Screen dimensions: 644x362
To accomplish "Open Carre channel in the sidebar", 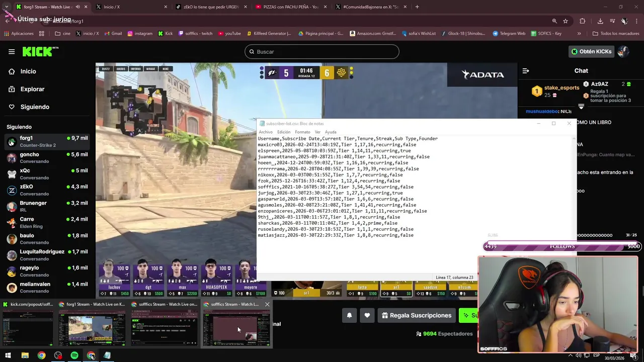I will (x=47, y=222).
